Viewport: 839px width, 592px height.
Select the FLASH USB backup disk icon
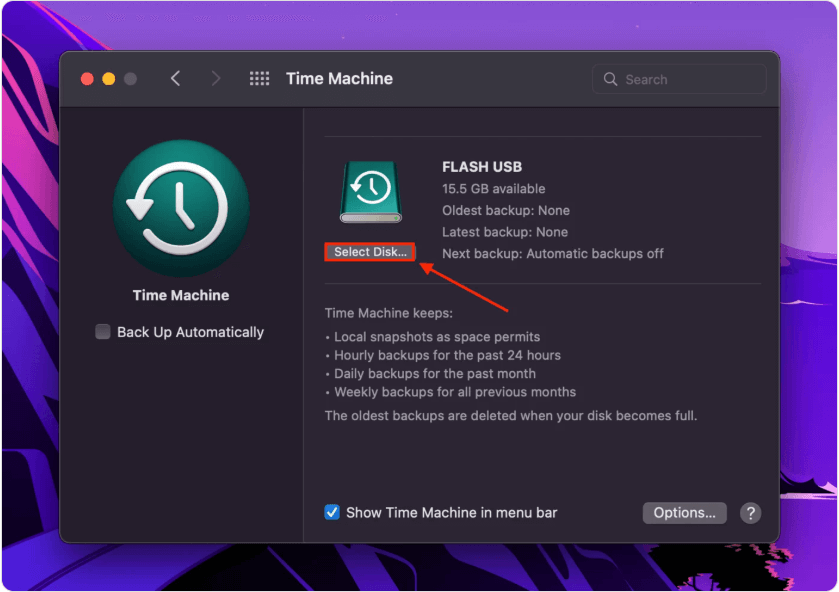371,192
